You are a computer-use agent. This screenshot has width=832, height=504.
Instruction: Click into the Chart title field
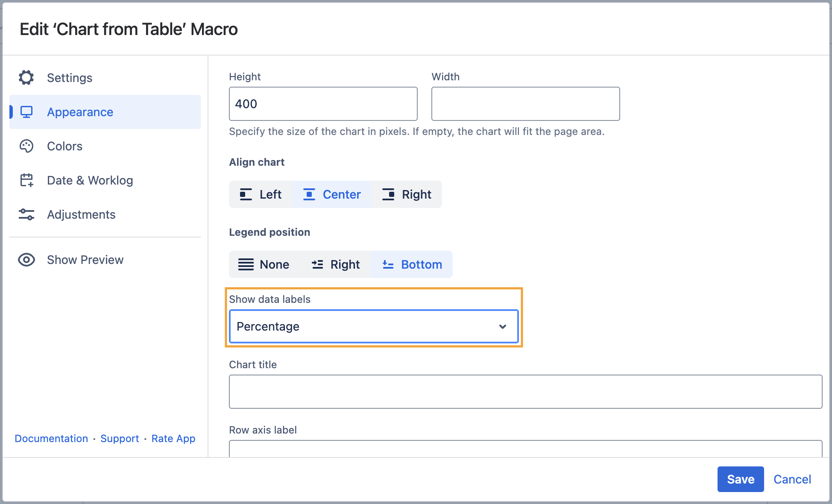[525, 392]
